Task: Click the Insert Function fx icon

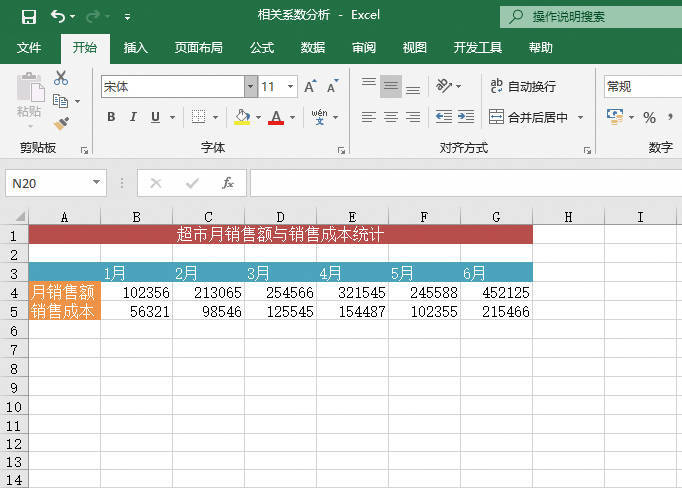Action: 228,183
